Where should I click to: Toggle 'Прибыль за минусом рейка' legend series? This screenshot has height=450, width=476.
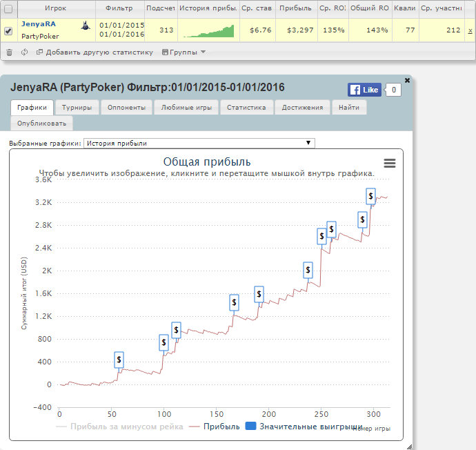(119, 427)
